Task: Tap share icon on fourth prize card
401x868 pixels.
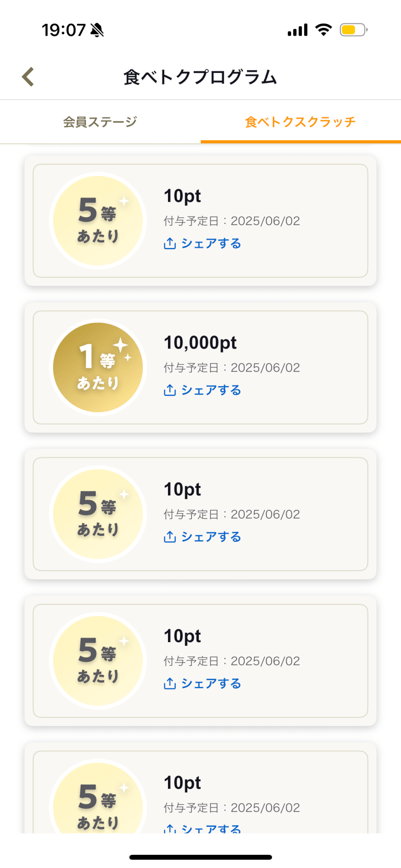Action: 170,683
